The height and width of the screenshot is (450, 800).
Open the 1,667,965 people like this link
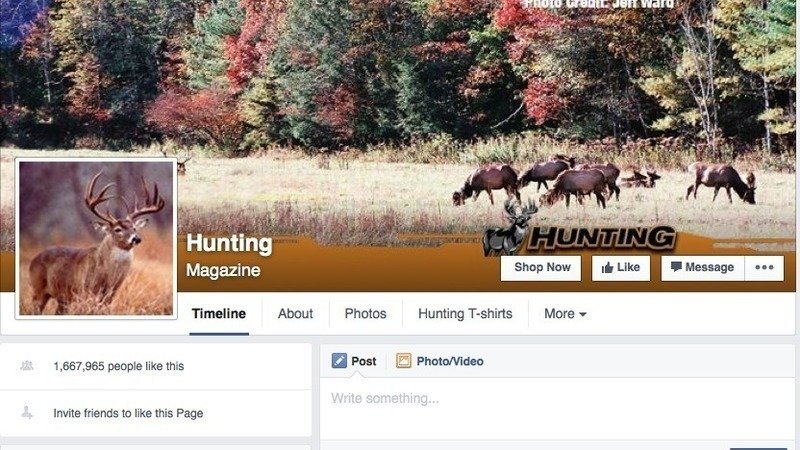click(118, 366)
